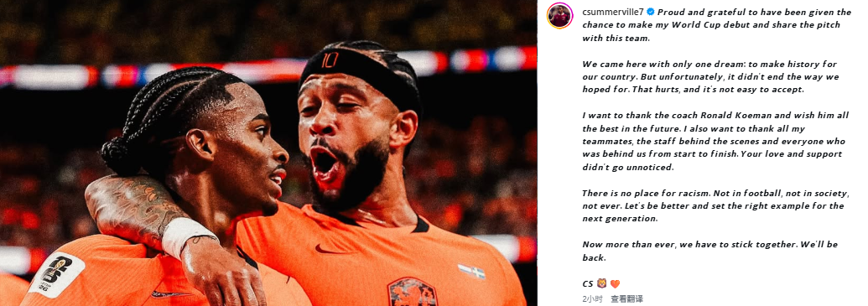Open the csummerville7 profile avatar

click(x=559, y=15)
